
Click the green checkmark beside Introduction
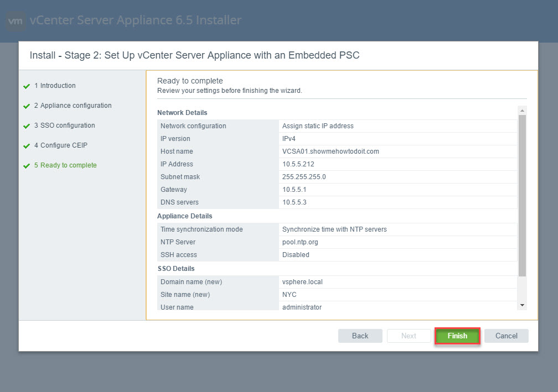pyautogui.click(x=26, y=86)
